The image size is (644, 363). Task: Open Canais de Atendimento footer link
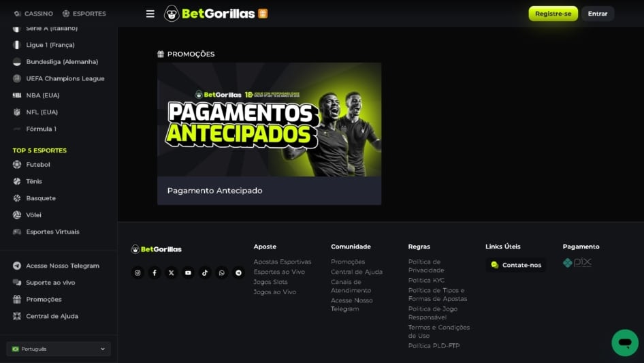[351, 286]
